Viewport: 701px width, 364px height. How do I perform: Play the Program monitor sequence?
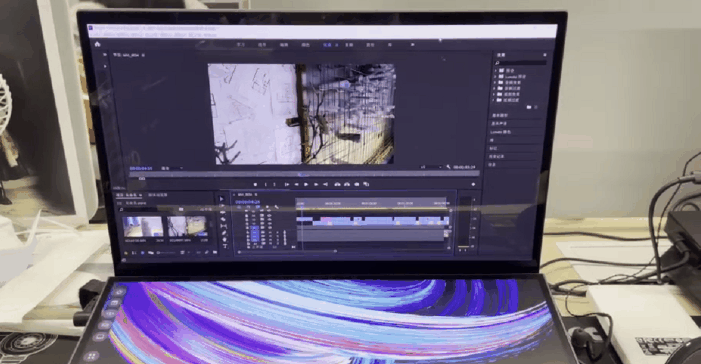pos(306,184)
